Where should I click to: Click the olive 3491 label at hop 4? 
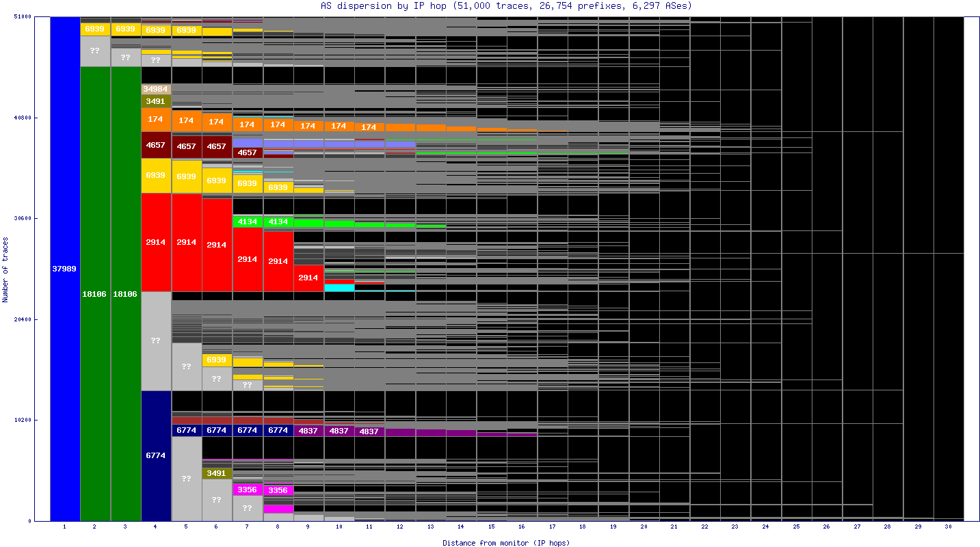[x=156, y=101]
